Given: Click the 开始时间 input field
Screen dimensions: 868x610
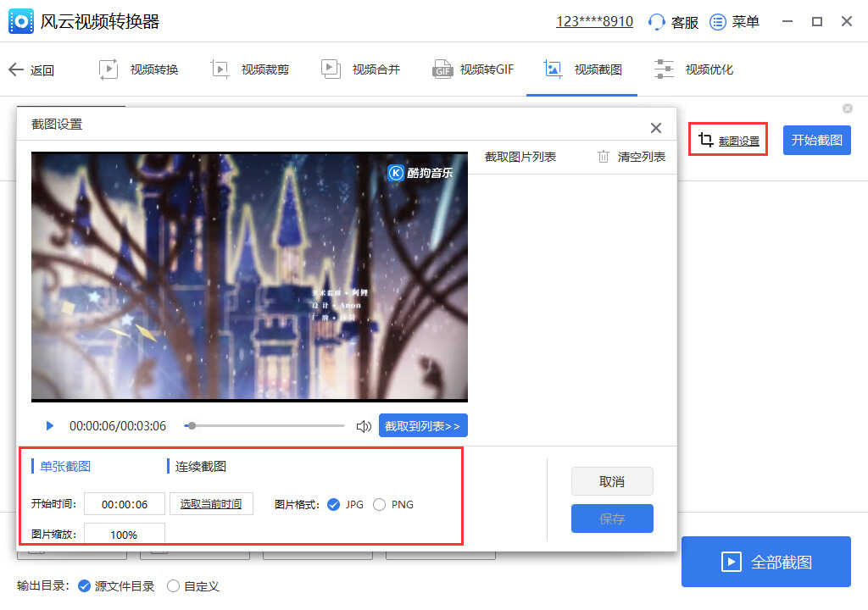Looking at the screenshot, I should 125,504.
